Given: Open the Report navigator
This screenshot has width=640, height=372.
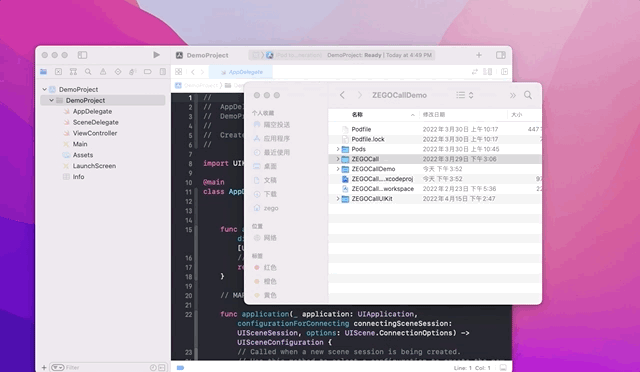Looking at the screenshot, I should 162,72.
